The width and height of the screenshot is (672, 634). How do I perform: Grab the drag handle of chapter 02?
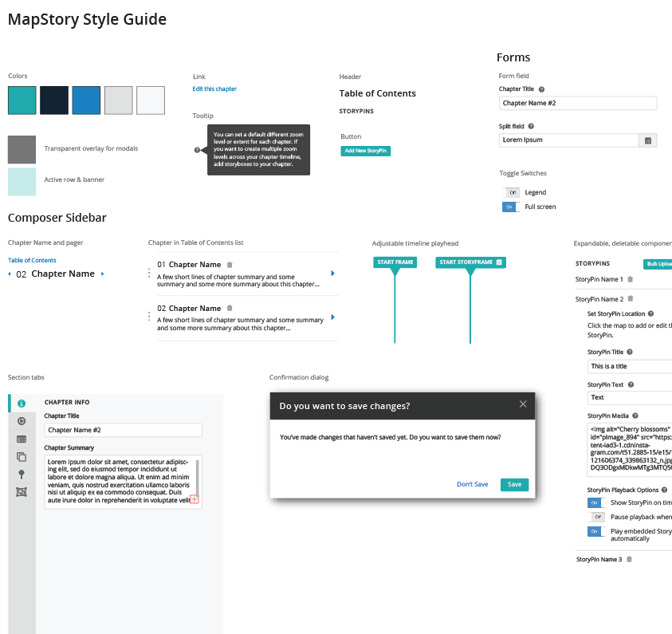pos(149,317)
